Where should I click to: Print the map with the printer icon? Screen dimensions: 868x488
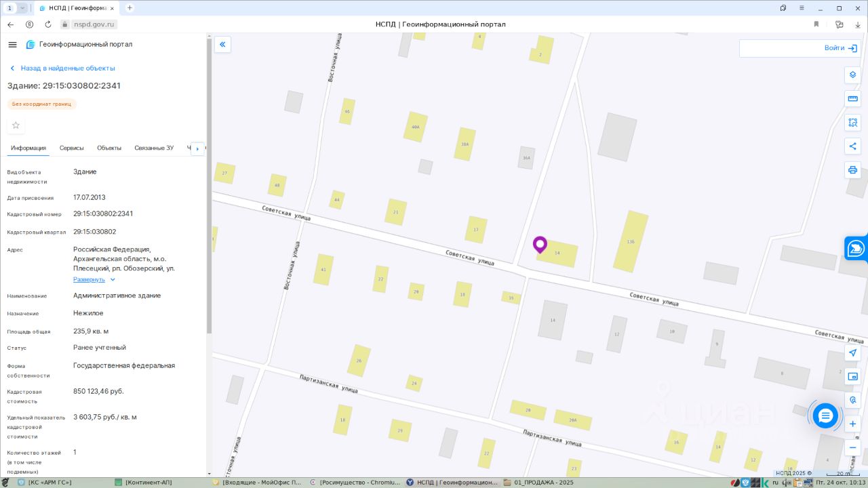click(852, 170)
